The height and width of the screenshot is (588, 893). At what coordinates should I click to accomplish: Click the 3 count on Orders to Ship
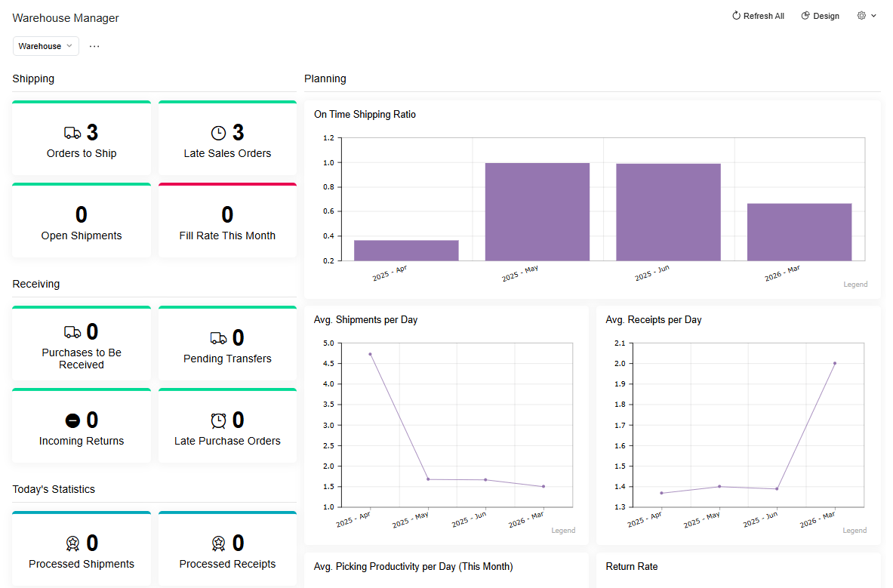(x=92, y=133)
